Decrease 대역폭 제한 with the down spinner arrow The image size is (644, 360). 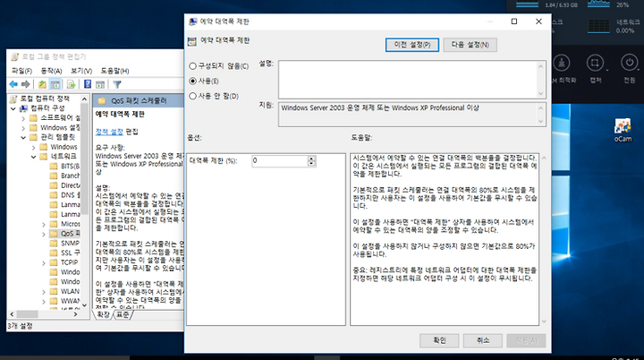(x=311, y=164)
